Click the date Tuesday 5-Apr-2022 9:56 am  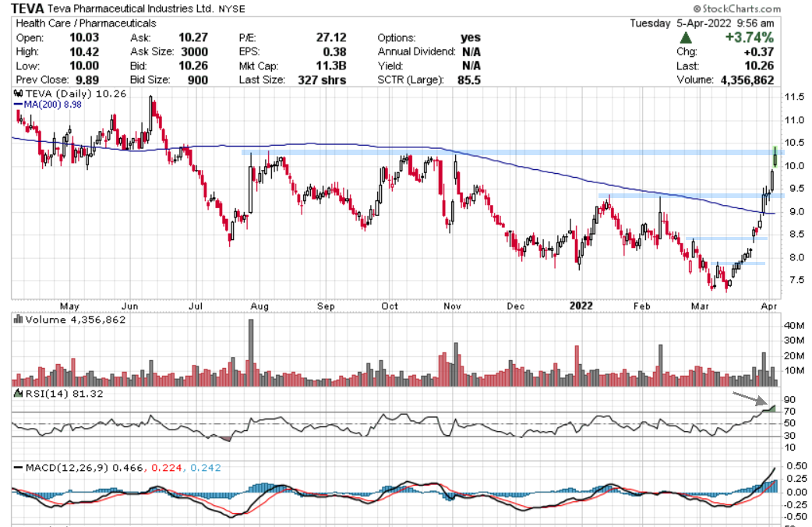click(x=701, y=23)
